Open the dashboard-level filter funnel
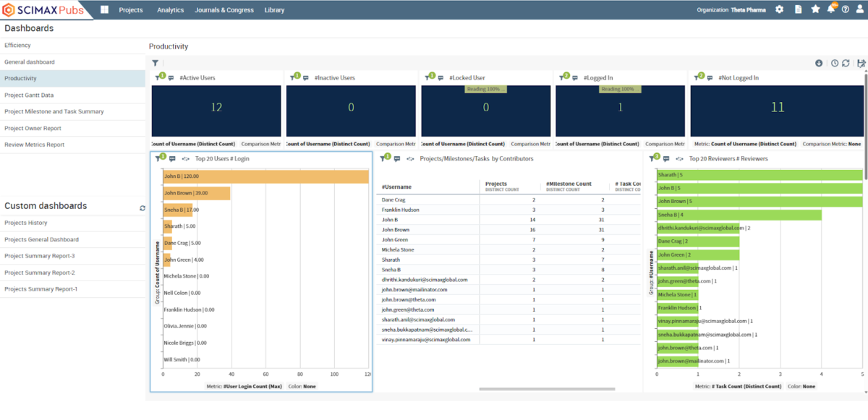The width and height of the screenshot is (868, 420). click(155, 63)
